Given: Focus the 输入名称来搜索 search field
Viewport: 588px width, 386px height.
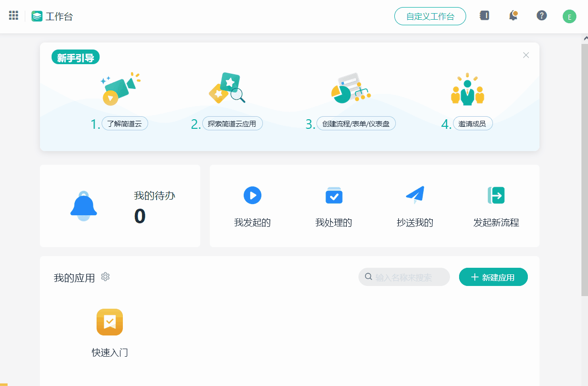Looking at the screenshot, I should click(x=404, y=277).
